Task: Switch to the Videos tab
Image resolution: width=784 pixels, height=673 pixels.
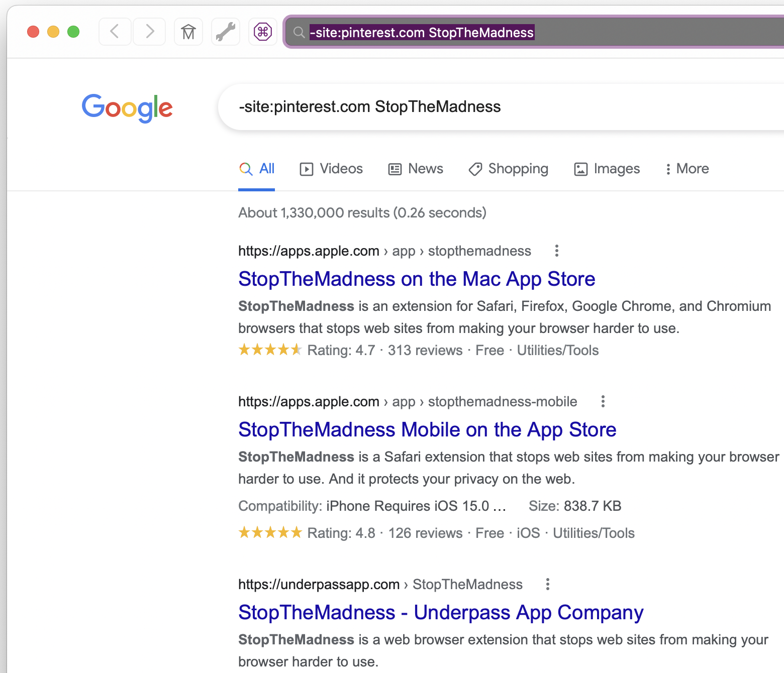Action: [331, 169]
